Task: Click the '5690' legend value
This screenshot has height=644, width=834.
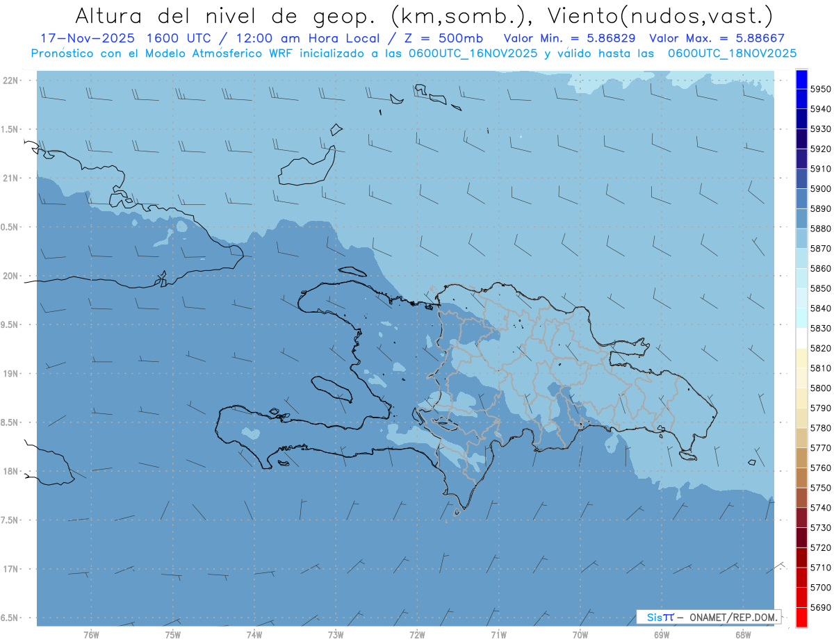Action: [x=821, y=607]
